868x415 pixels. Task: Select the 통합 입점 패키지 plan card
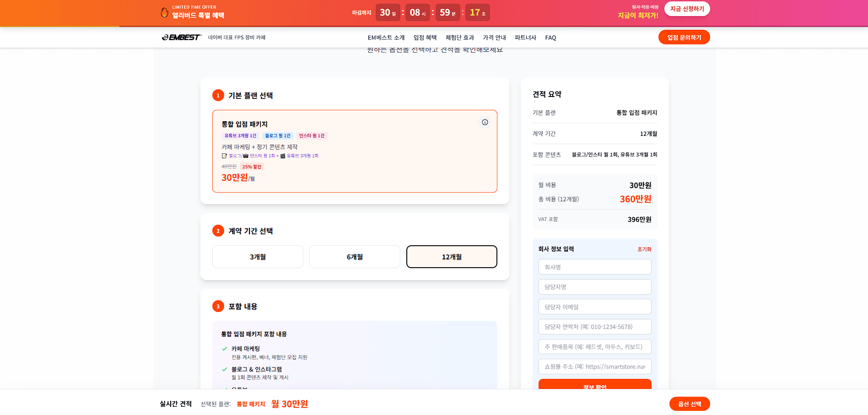355,151
